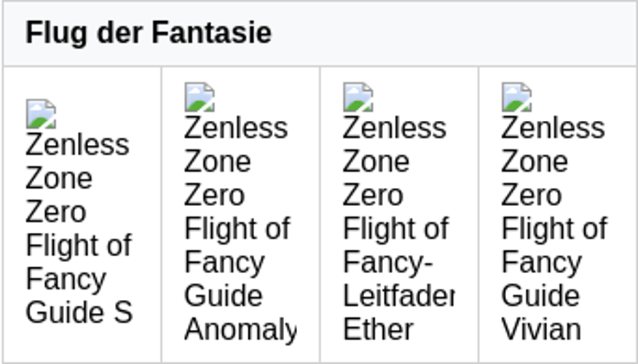Click the Leitfaden text in third cell

pyautogui.click(x=399, y=296)
